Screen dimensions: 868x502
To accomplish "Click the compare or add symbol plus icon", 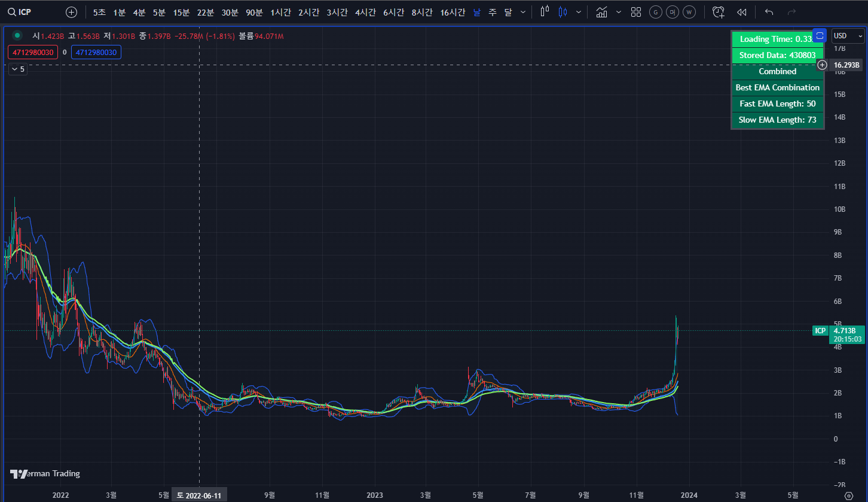I will point(71,12).
